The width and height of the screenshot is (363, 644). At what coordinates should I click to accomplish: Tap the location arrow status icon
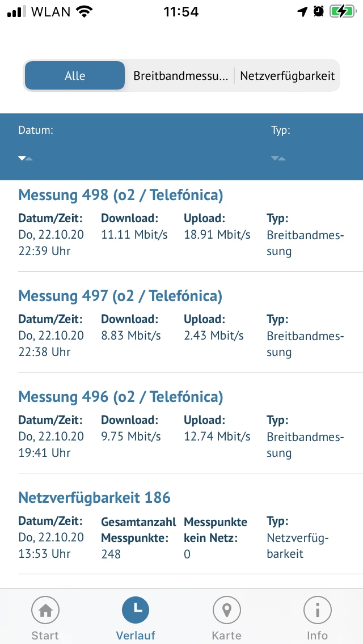[303, 11]
